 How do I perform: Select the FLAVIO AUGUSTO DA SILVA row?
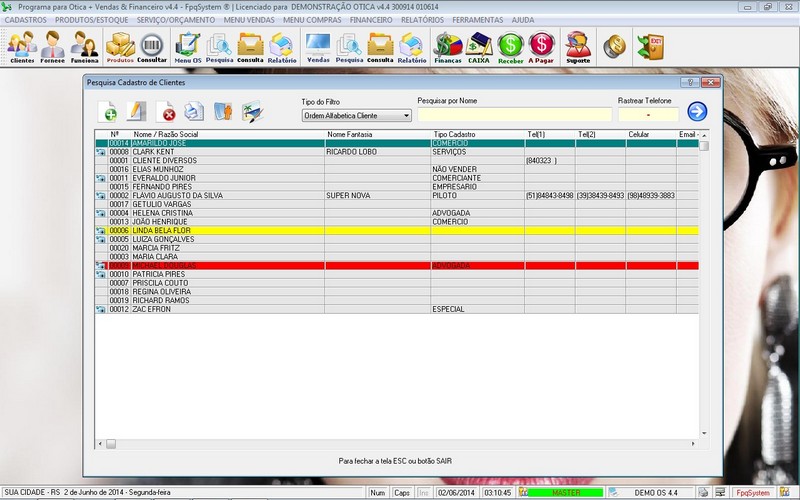397,195
